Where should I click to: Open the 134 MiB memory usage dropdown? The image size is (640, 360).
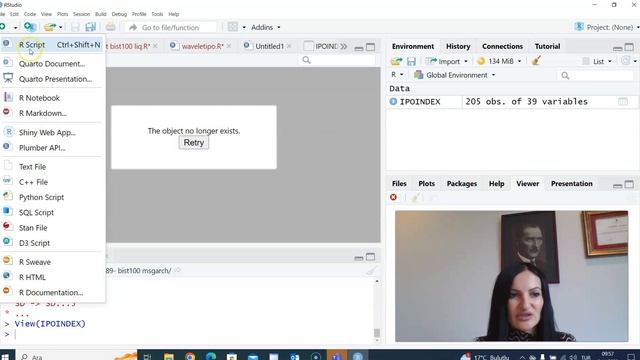499,61
